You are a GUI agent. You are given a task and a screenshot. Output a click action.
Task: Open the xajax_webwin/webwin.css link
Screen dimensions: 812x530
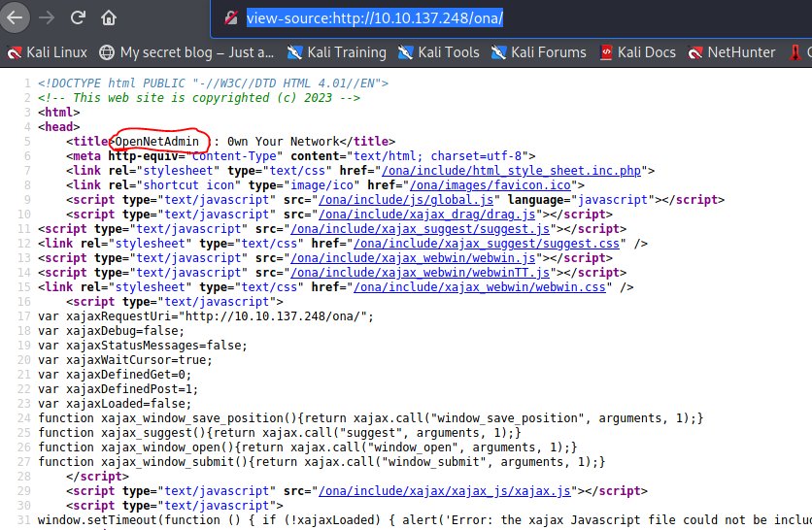[480, 286]
